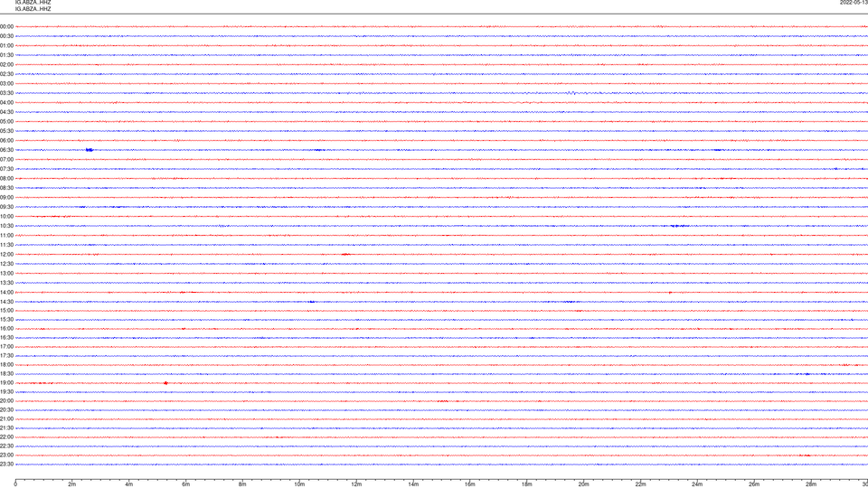The height and width of the screenshot is (488, 868).
Task: Select the 2m tick on the time axis
Action: [x=72, y=484]
